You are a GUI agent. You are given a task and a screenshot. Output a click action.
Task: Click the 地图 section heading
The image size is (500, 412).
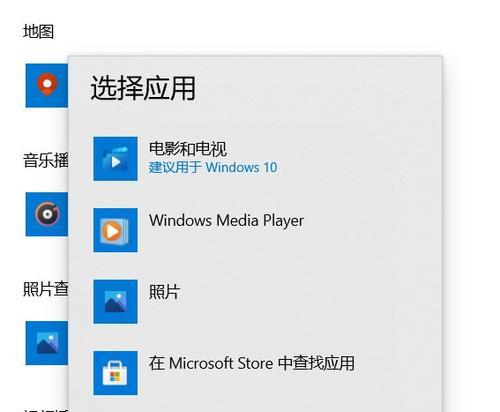coord(38,32)
